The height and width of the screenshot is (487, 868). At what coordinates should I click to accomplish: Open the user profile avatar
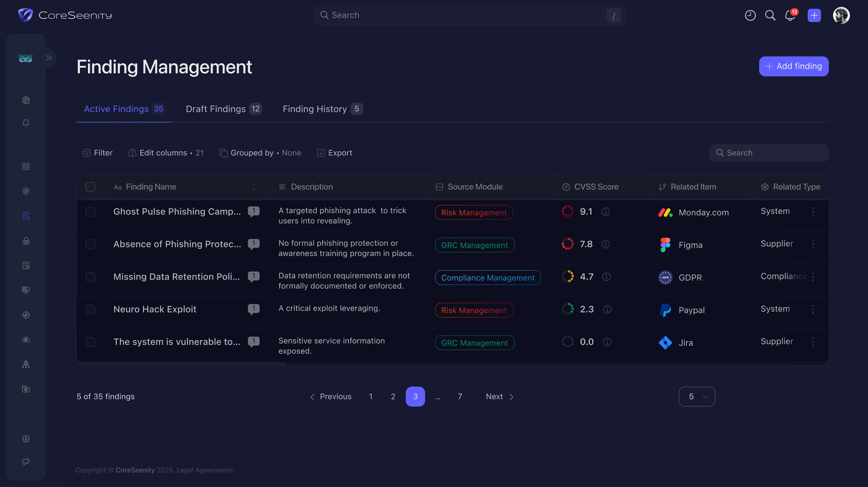pos(841,15)
